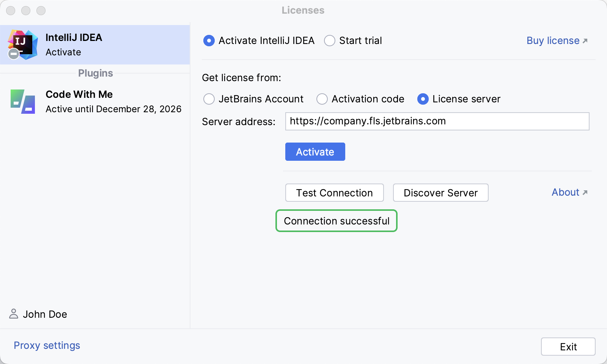Select the Activate IntelliJ IDEA radio button

pyautogui.click(x=209, y=41)
